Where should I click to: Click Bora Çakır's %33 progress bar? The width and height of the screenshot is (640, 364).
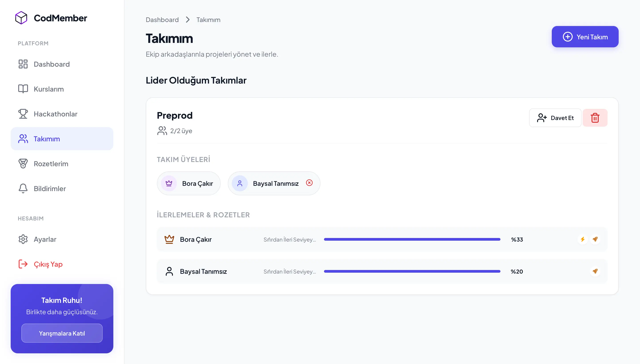[412, 240]
